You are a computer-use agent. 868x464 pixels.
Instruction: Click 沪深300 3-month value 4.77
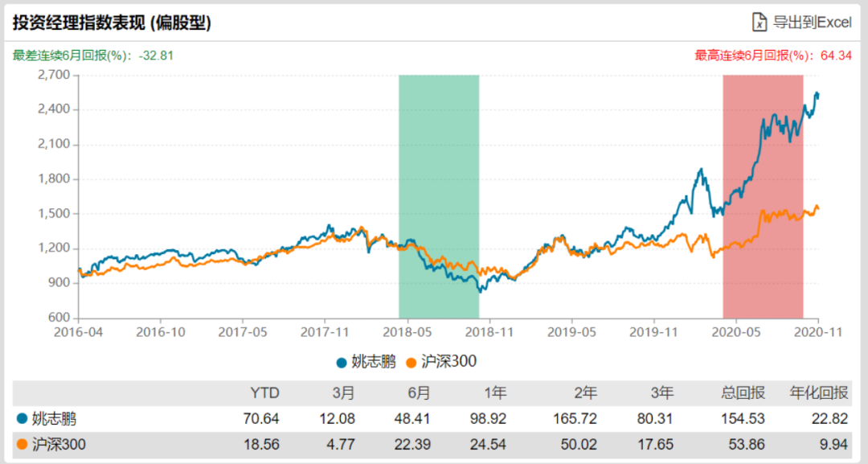click(341, 445)
